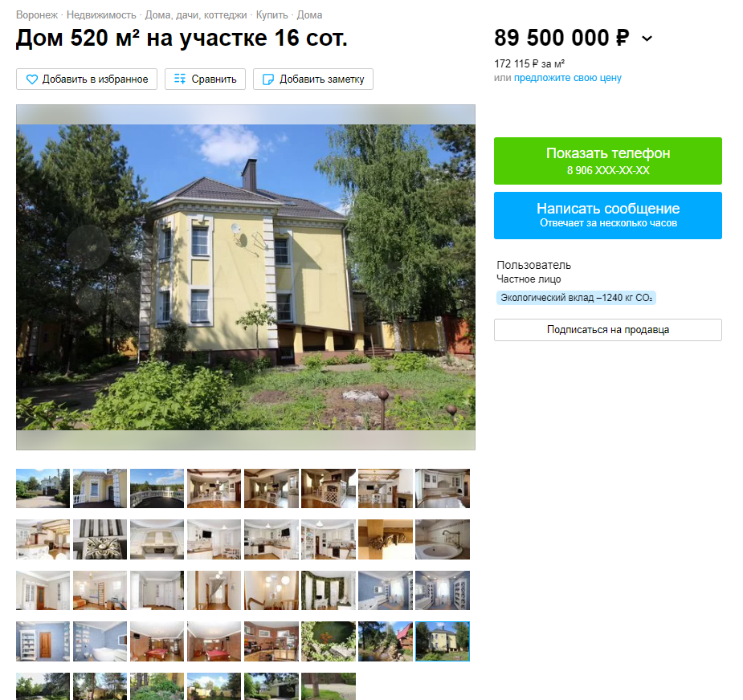The image size is (743, 700).
Task: Select the Купить breadcrumb link
Action: click(271, 14)
